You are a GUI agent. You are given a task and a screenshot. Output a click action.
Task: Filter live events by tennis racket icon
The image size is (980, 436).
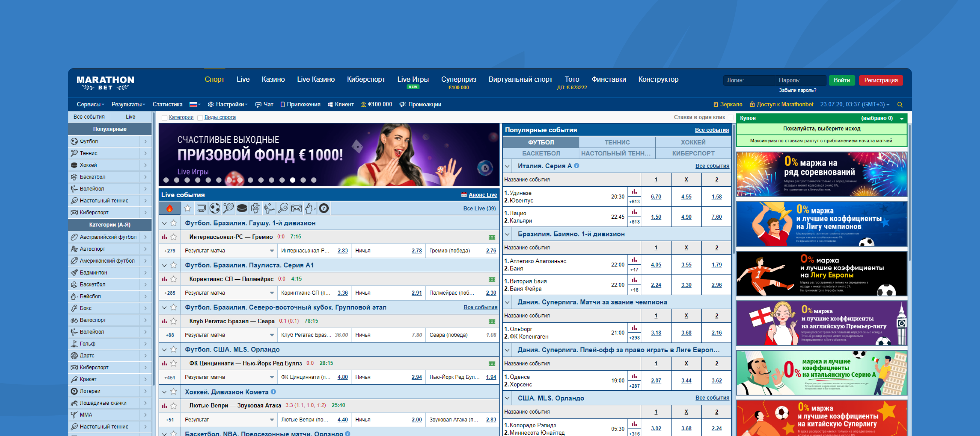pyautogui.click(x=228, y=208)
